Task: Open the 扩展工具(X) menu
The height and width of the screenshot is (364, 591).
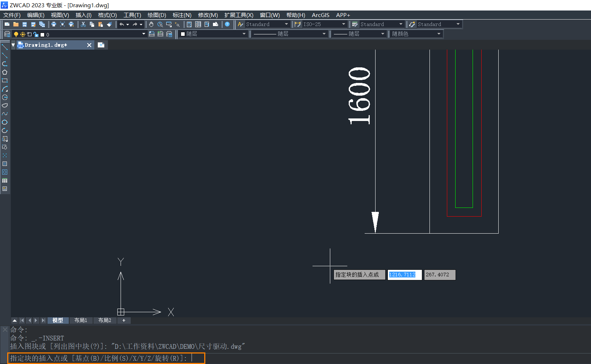Action: [x=239, y=15]
